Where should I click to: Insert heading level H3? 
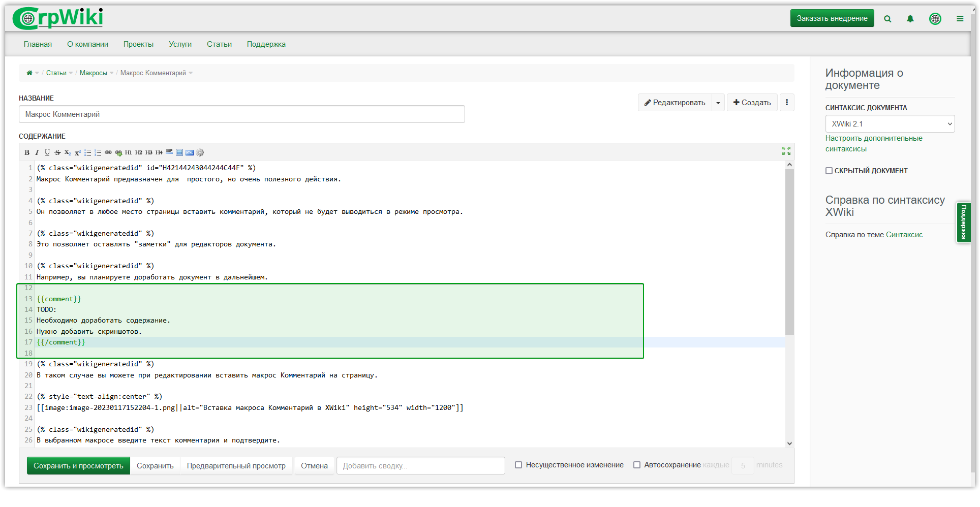coord(149,152)
